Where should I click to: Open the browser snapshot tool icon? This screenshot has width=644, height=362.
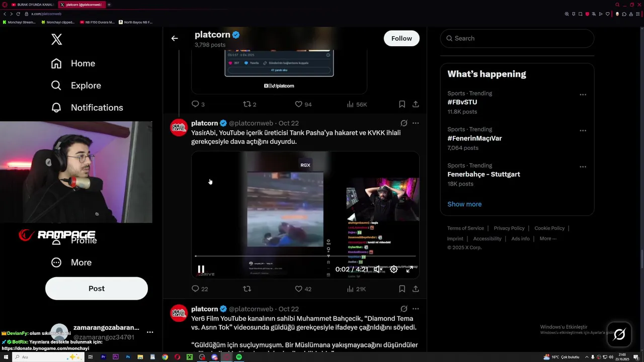[580, 14]
